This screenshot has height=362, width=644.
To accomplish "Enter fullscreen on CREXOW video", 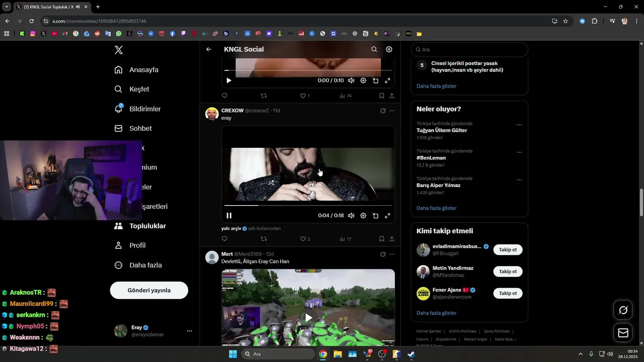I will [387, 216].
